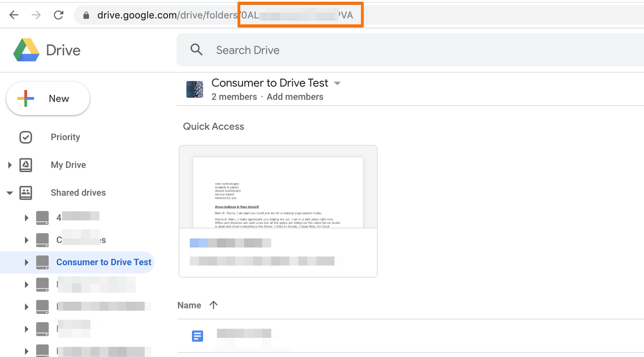Click the magnifier search icon
Image resolution: width=644 pixels, height=357 pixels.
coord(197,50)
